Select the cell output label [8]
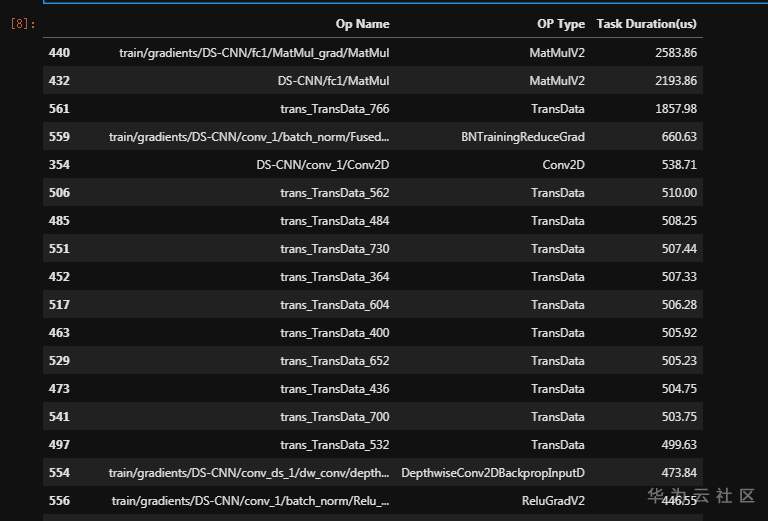This screenshot has height=521, width=768. point(23,24)
